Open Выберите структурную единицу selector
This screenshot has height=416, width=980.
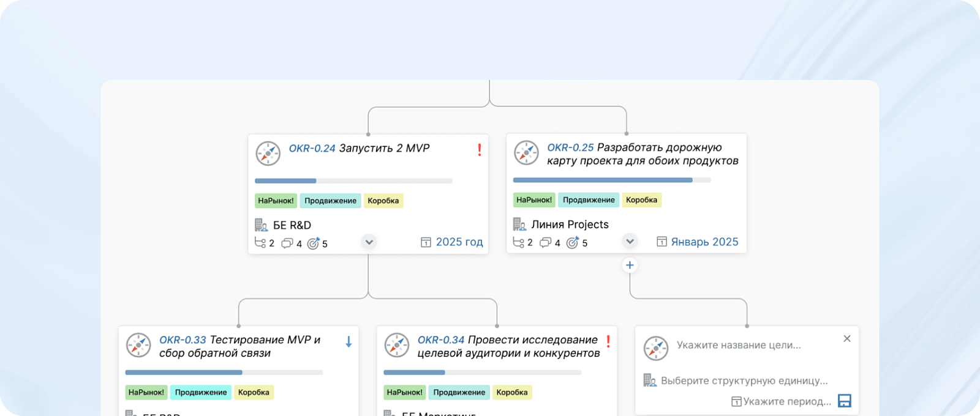[x=744, y=381]
